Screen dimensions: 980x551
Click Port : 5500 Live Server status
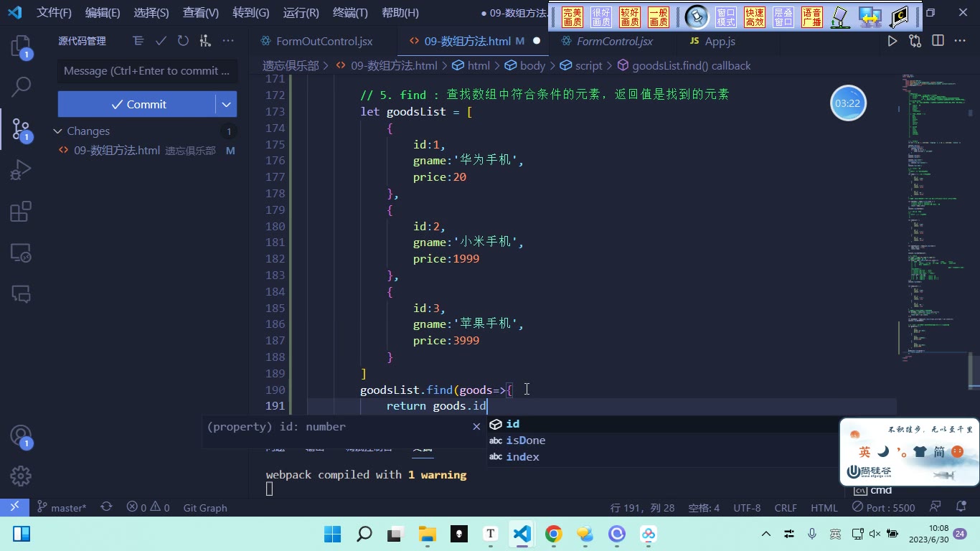point(883,507)
